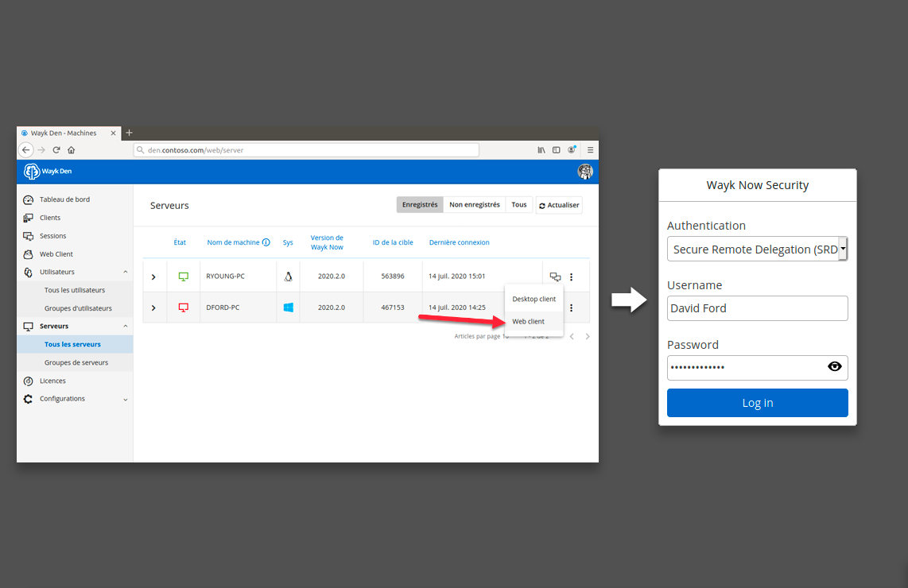Click the Log in button

tap(758, 403)
